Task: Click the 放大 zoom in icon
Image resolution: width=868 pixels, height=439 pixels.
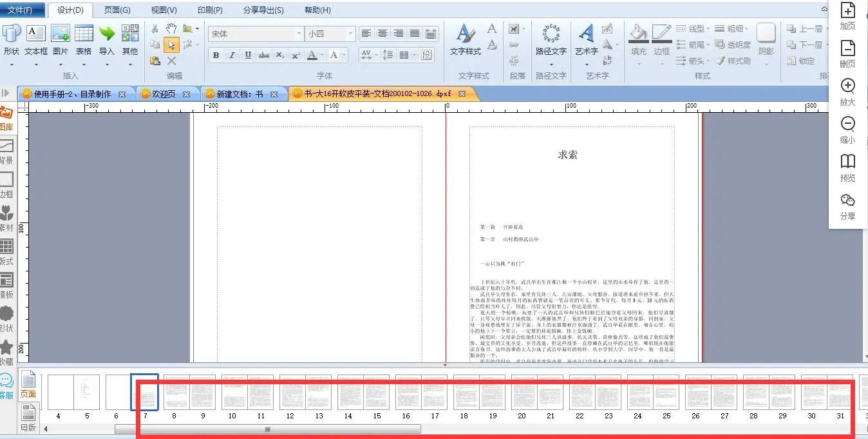Action: coord(848,86)
